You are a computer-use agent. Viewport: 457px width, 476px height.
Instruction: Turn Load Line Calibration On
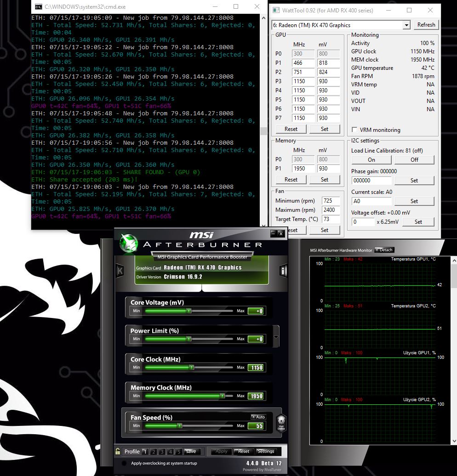point(371,160)
